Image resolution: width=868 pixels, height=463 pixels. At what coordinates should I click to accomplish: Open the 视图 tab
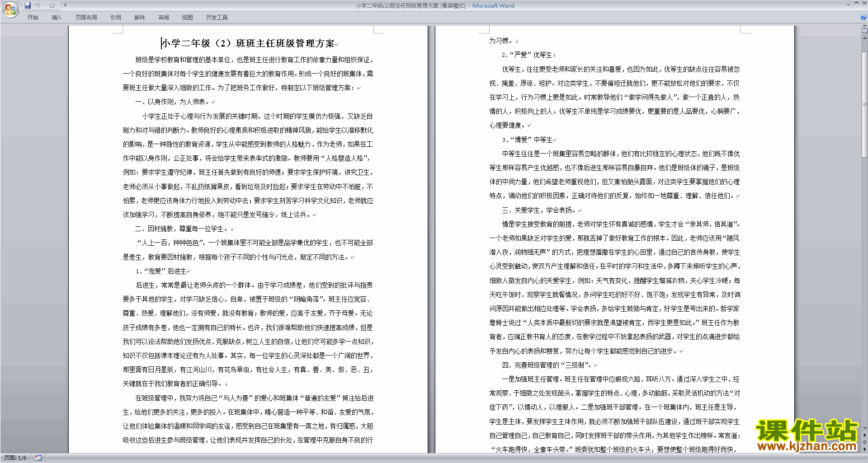pos(188,18)
